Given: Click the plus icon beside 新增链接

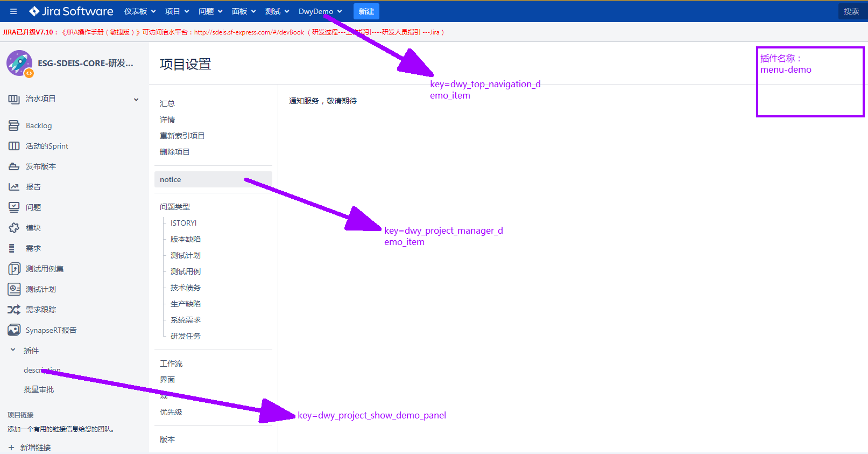Looking at the screenshot, I should 11,448.
